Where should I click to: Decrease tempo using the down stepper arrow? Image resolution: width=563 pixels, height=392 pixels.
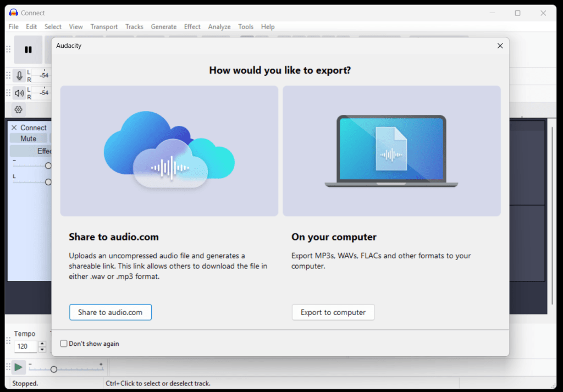pyautogui.click(x=42, y=349)
